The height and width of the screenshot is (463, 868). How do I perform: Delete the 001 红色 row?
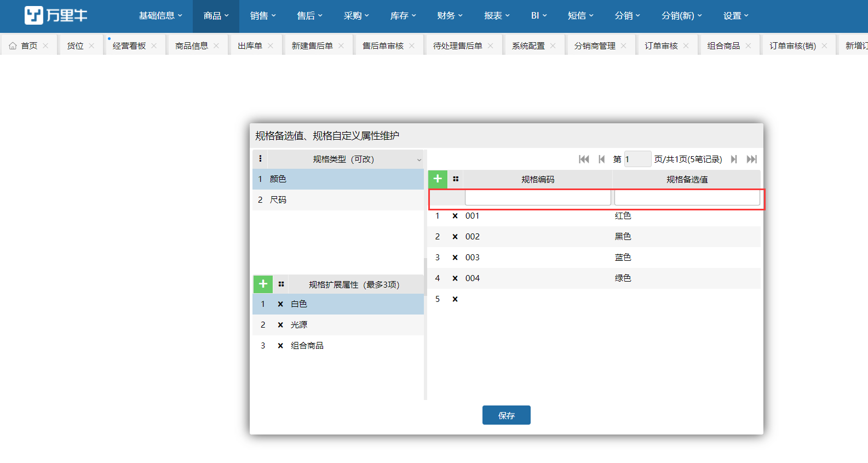(x=455, y=216)
